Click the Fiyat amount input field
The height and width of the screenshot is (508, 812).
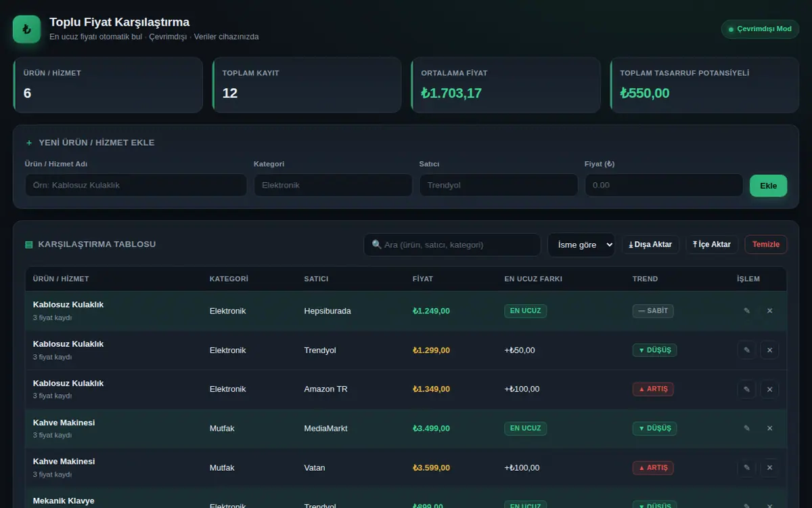click(664, 186)
